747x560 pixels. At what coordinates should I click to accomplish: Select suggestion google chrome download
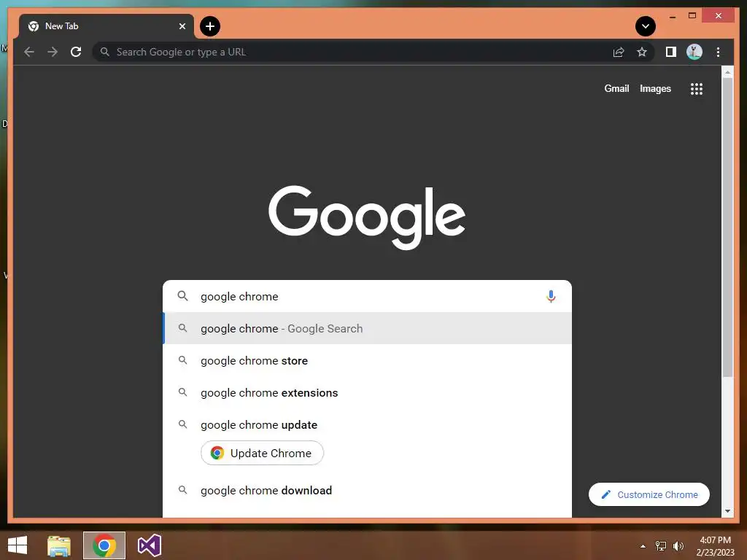[x=367, y=490]
